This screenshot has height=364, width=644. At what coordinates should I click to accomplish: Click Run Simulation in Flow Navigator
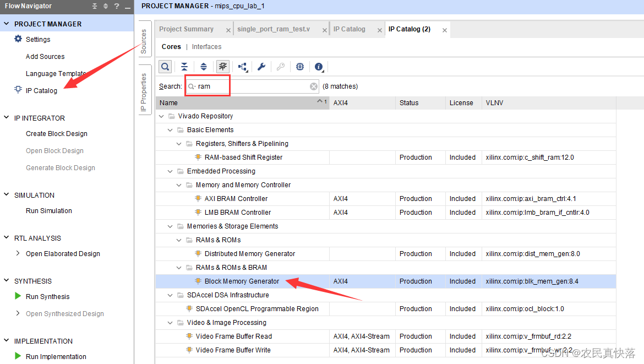(x=48, y=211)
